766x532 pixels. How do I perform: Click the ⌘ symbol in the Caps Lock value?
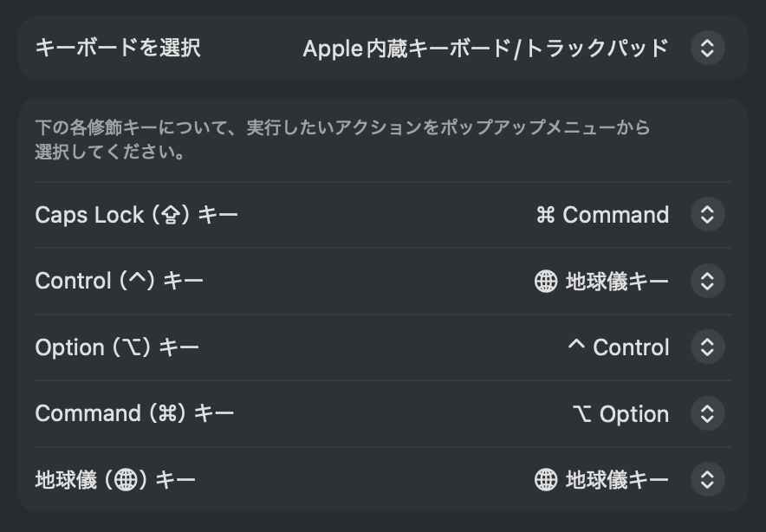[x=545, y=215]
